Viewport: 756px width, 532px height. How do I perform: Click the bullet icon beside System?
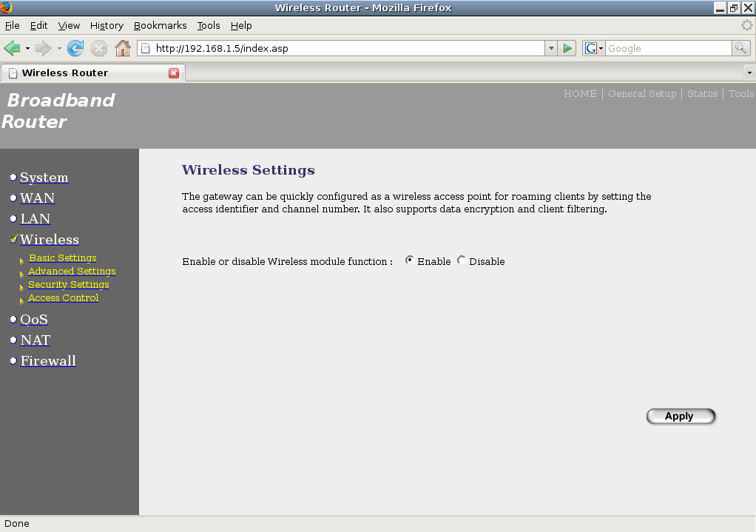(x=13, y=177)
